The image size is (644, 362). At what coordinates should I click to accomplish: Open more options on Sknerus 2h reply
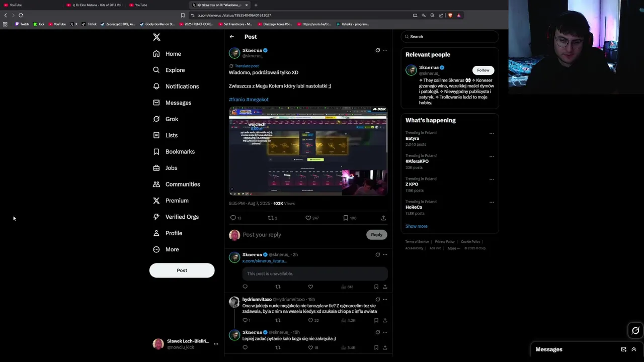[x=385, y=254]
